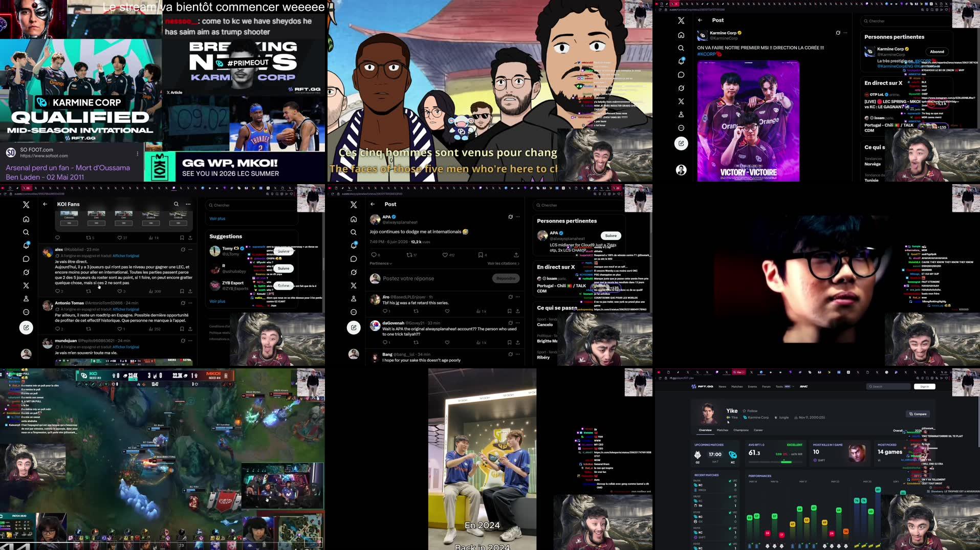Click Sign in button on RFT.GG

tap(924, 387)
